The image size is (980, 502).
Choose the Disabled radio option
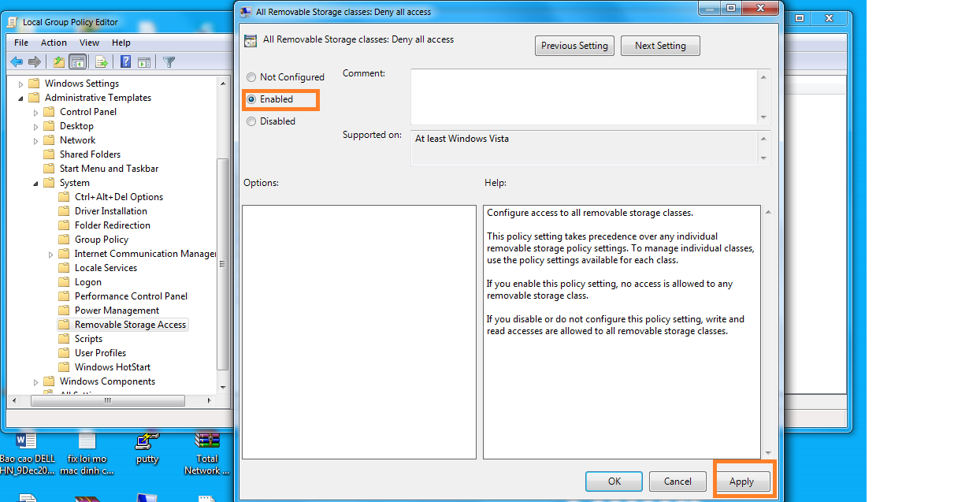pos(251,121)
